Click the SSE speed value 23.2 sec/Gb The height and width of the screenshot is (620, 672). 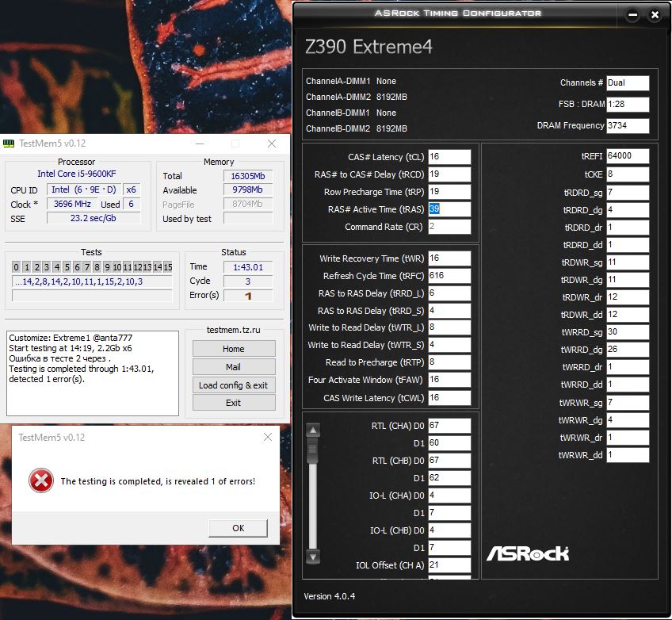coord(94,218)
